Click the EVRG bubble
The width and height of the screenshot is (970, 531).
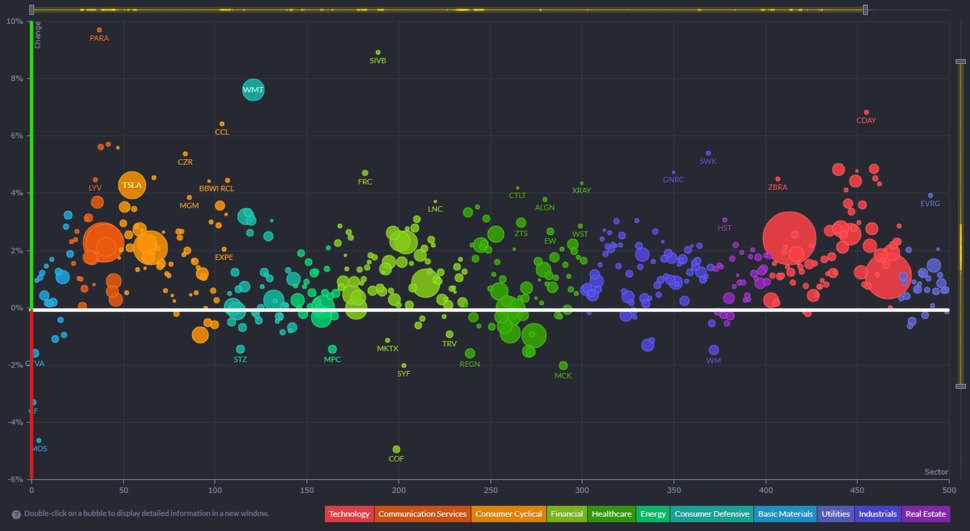(x=930, y=196)
